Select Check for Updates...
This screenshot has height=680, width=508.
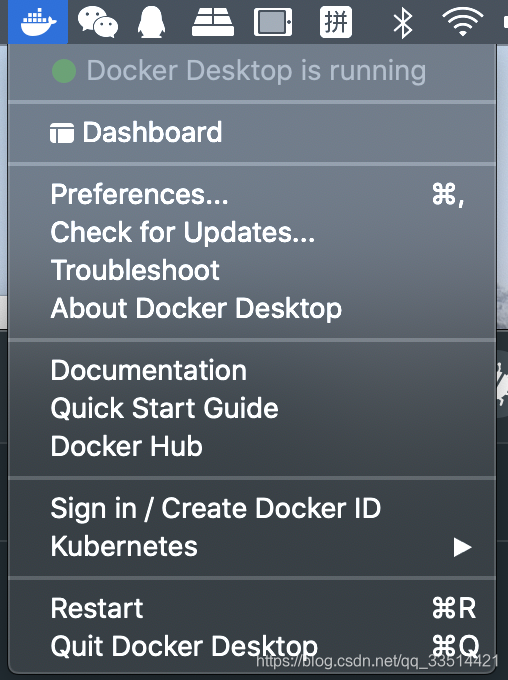coord(252,232)
